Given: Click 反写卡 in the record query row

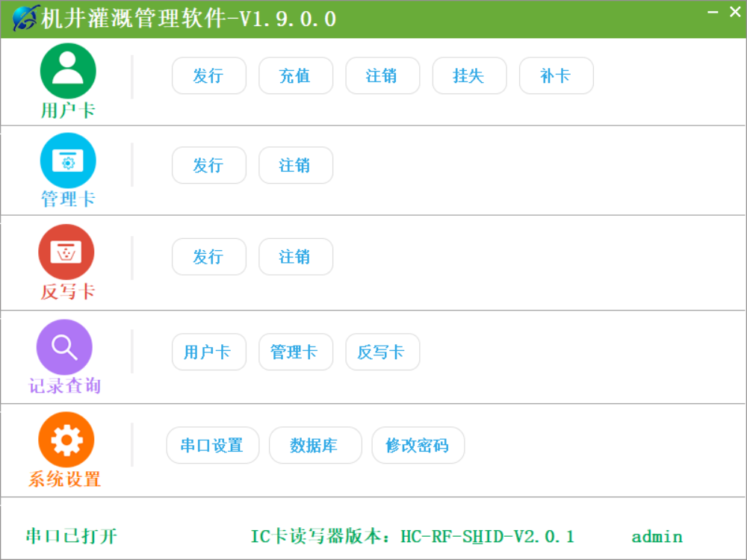Looking at the screenshot, I should coord(382,352).
